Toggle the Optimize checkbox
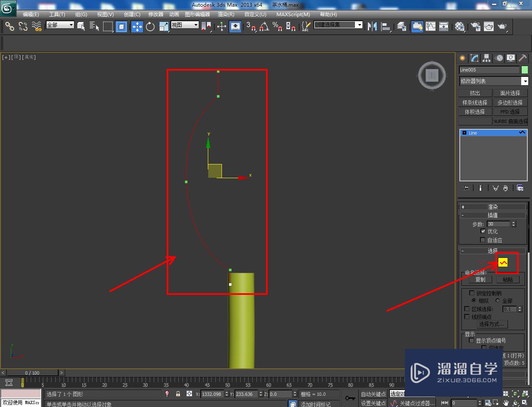The width and height of the screenshot is (532, 407). click(483, 231)
